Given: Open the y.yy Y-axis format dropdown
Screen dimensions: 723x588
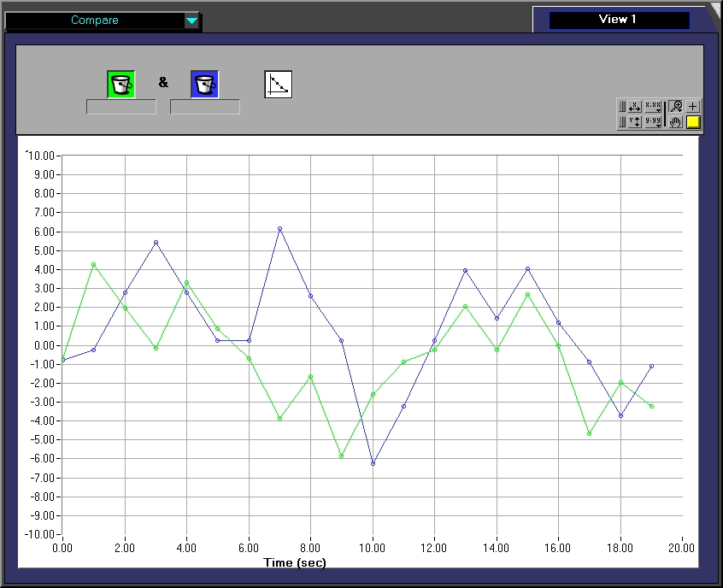Looking at the screenshot, I should pyautogui.click(x=653, y=122).
